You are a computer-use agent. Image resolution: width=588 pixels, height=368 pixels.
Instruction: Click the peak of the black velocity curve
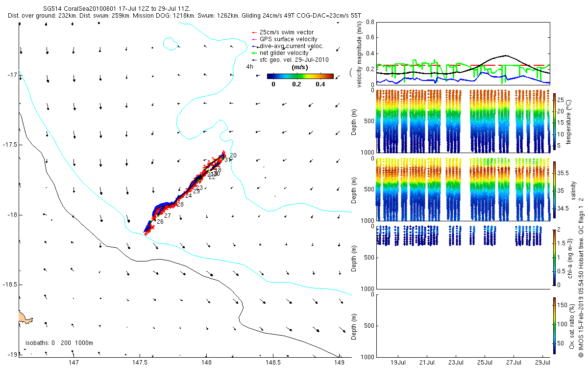click(507, 55)
